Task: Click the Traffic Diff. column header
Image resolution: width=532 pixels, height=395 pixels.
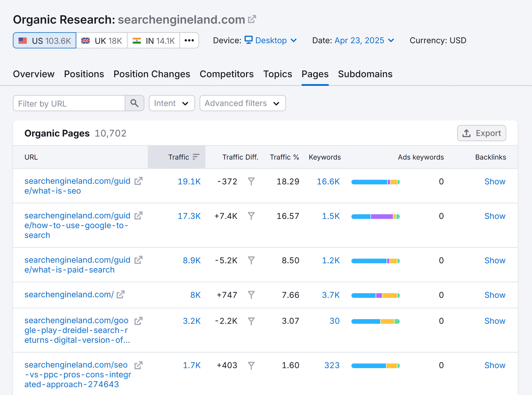Action: point(240,157)
